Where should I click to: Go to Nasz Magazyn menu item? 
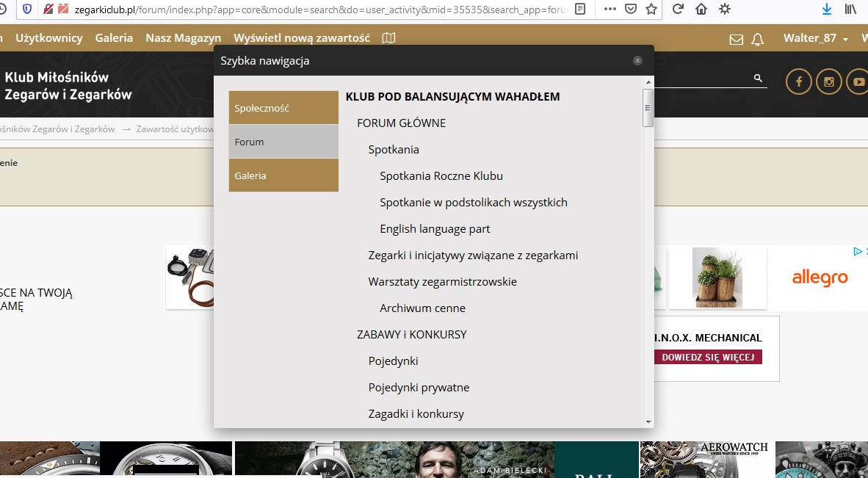[x=184, y=38]
